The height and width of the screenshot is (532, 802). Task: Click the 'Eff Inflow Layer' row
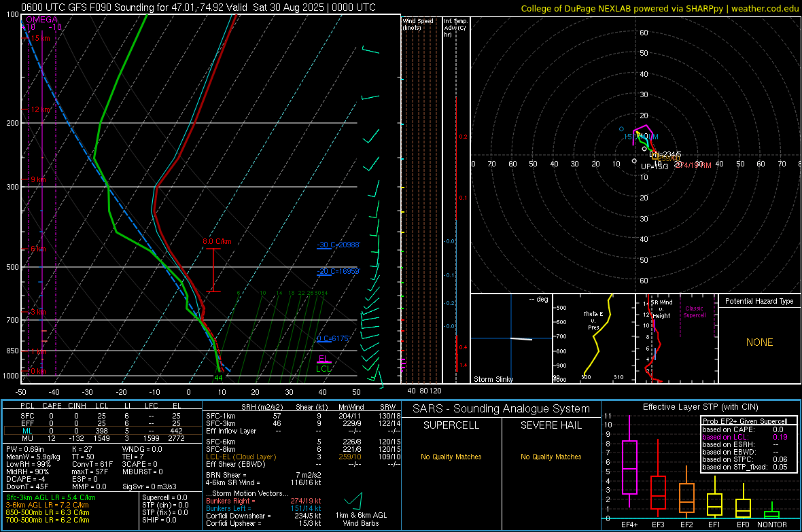pos(303,431)
